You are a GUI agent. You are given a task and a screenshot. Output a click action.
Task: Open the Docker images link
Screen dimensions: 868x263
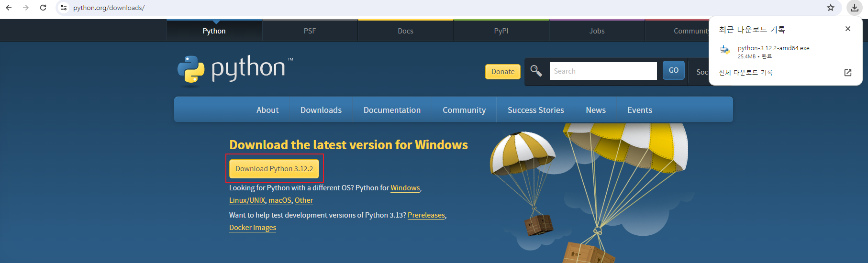(x=253, y=228)
